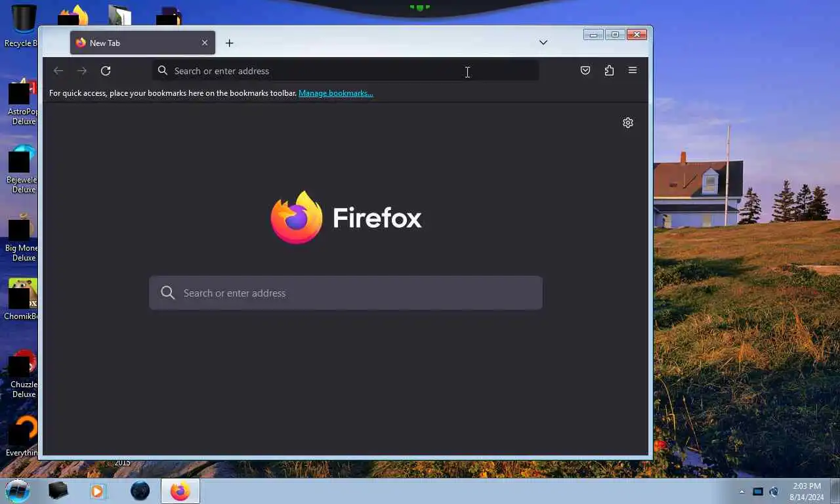This screenshot has width=840, height=504.
Task: Open new tab personalization gear icon
Action: coord(628,123)
